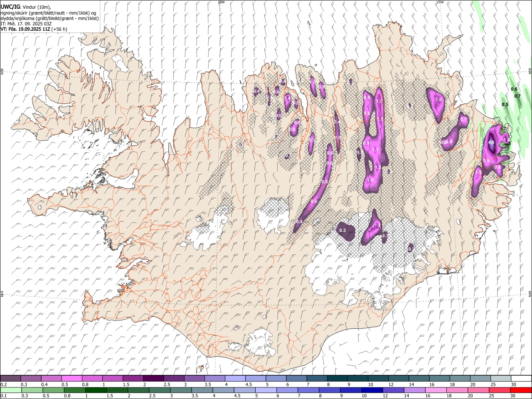
Task: Pick the lower scale light blue swatch at 5
Action: [x=266, y=390]
